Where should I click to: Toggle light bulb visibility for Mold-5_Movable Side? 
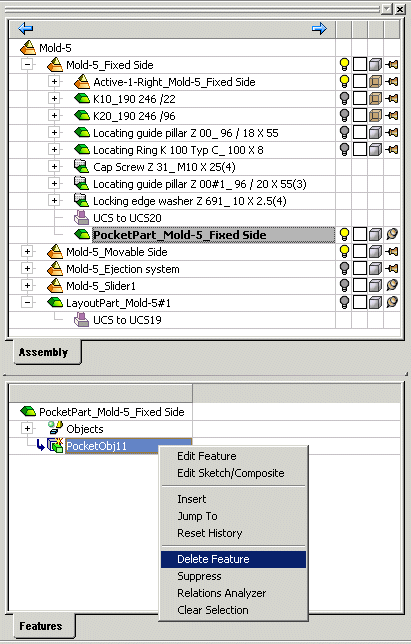coord(344,251)
